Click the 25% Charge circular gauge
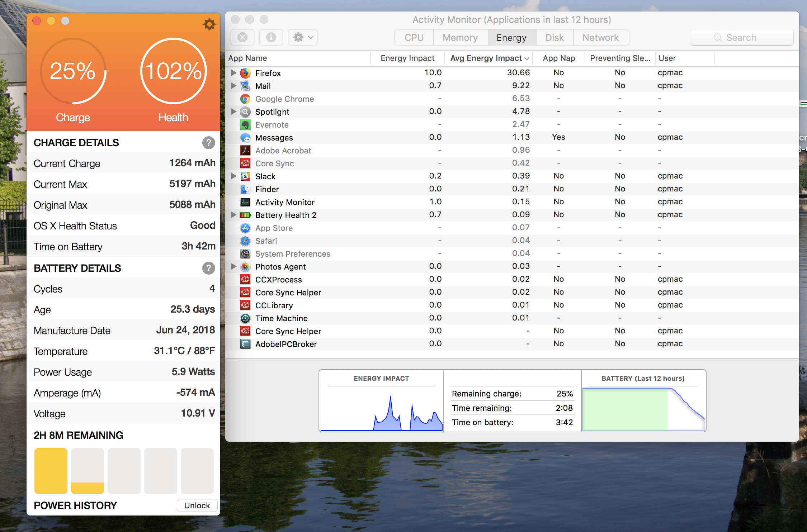The image size is (807, 532). [73, 71]
